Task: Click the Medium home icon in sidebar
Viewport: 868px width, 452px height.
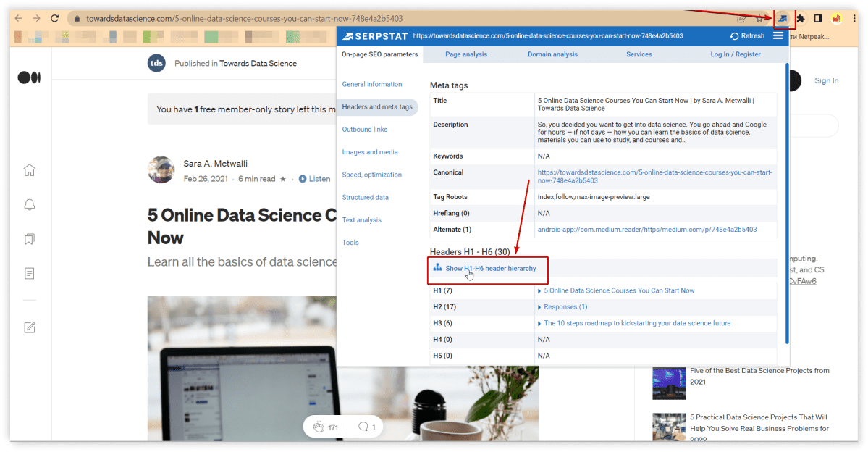Action: [x=30, y=170]
